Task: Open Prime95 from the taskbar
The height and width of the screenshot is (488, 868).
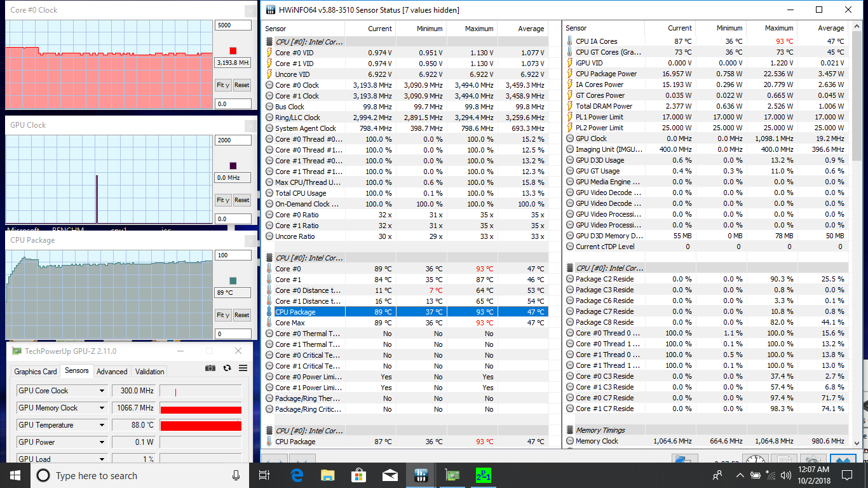Action: pos(484,475)
